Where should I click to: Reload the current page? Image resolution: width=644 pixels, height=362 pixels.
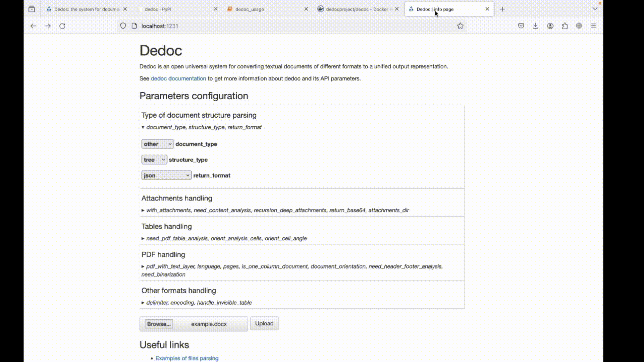click(62, 26)
